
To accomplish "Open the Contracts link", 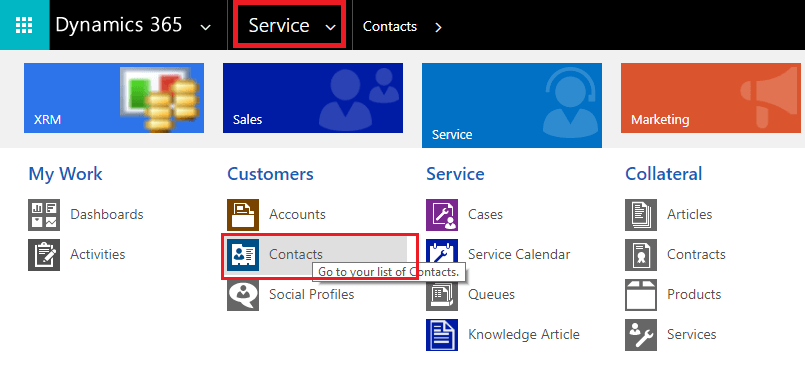I will coord(696,254).
